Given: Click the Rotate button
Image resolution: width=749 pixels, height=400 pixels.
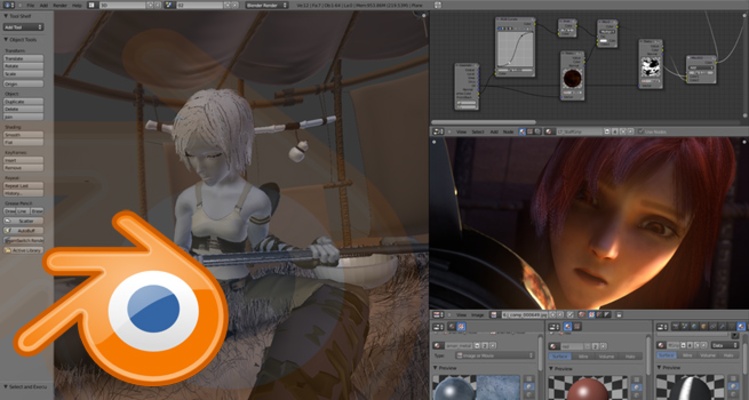Looking at the screenshot, I should click(x=23, y=66).
